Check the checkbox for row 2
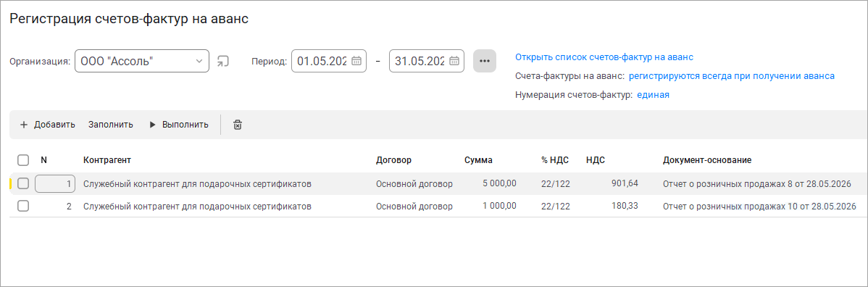This screenshot has width=868, height=287. (x=22, y=207)
